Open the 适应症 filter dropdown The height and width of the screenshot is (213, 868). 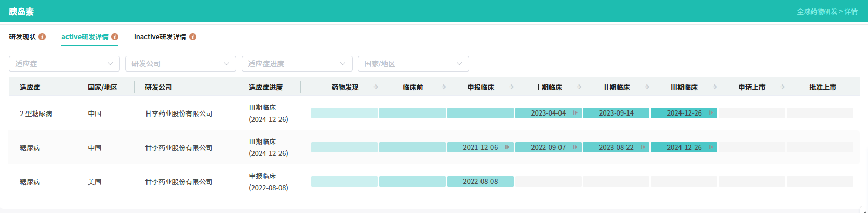64,64
